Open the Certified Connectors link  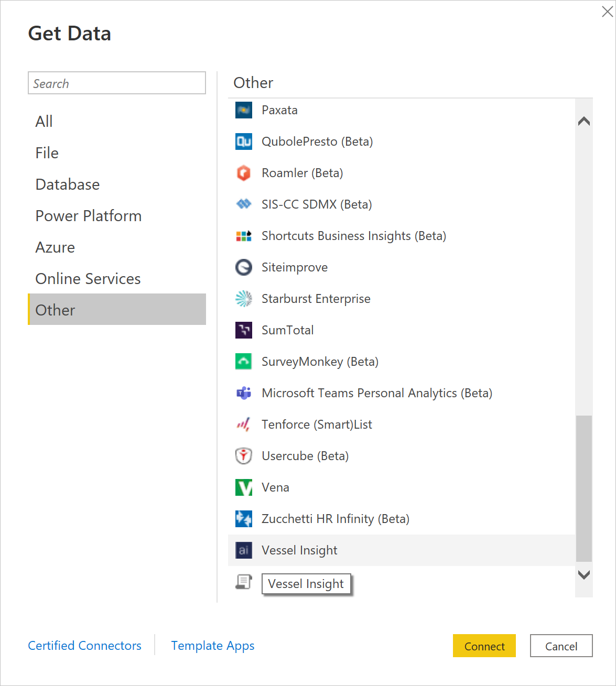point(85,646)
